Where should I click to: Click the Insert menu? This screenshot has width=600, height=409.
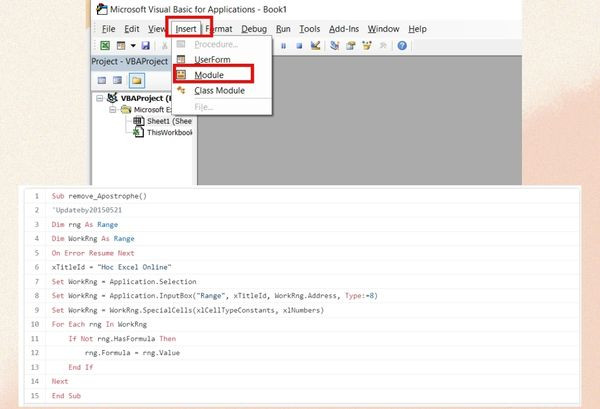pyautogui.click(x=186, y=29)
